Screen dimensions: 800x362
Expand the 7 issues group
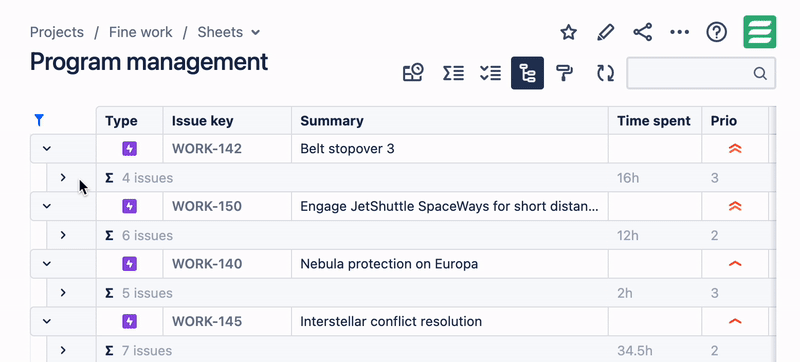pyautogui.click(x=63, y=350)
